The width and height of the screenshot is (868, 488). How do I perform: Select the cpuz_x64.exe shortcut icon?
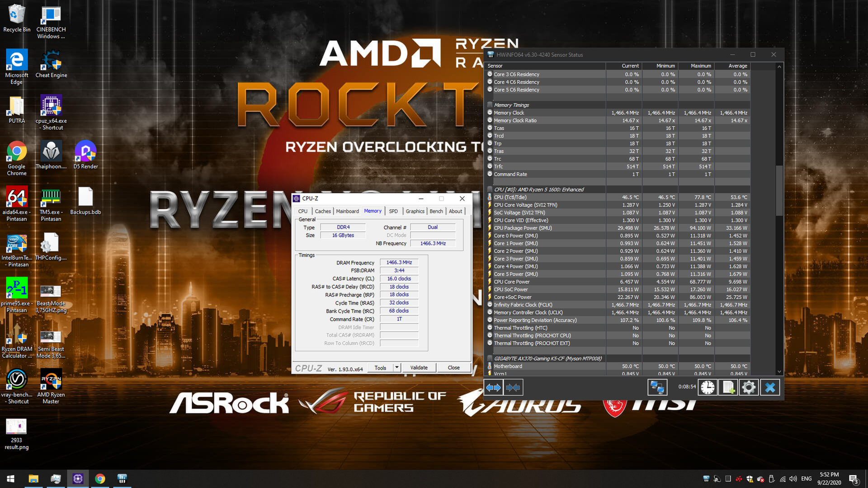(x=51, y=113)
